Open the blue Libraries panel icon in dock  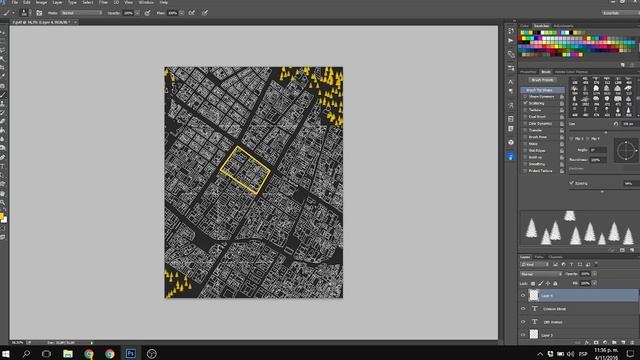pos(511,156)
